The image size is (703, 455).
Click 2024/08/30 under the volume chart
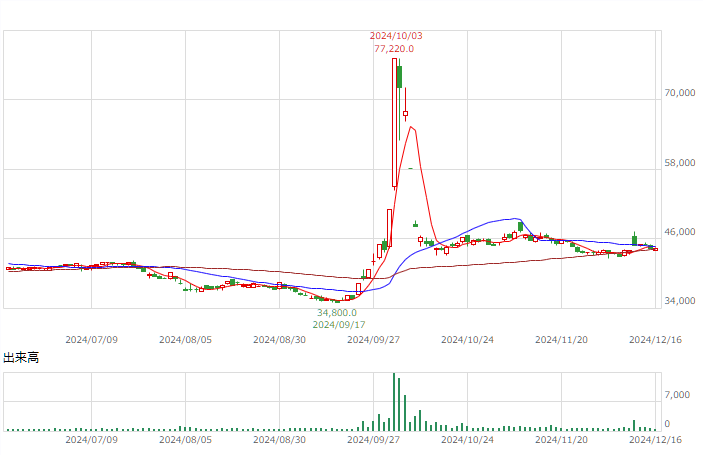click(x=279, y=440)
